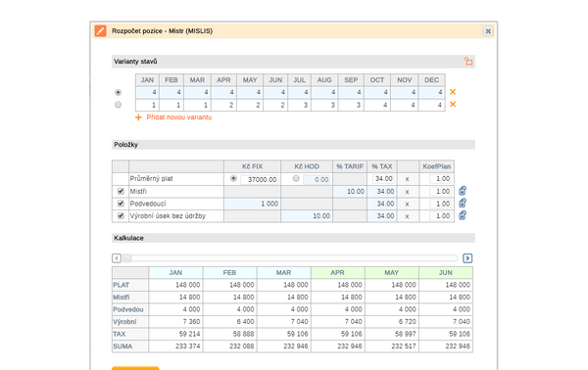
Task: Select the first variant radio button
Action: point(119,92)
